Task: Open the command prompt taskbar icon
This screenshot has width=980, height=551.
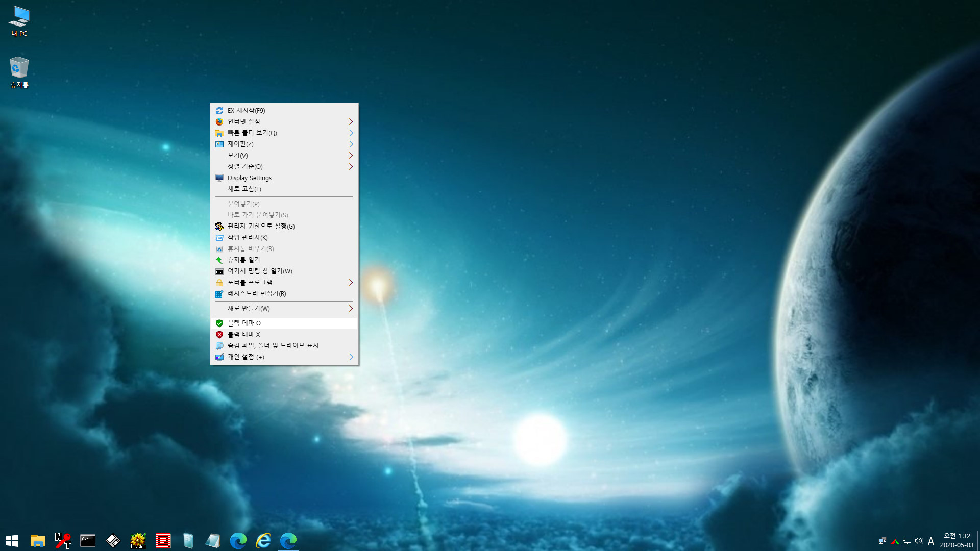Action: click(88, 540)
